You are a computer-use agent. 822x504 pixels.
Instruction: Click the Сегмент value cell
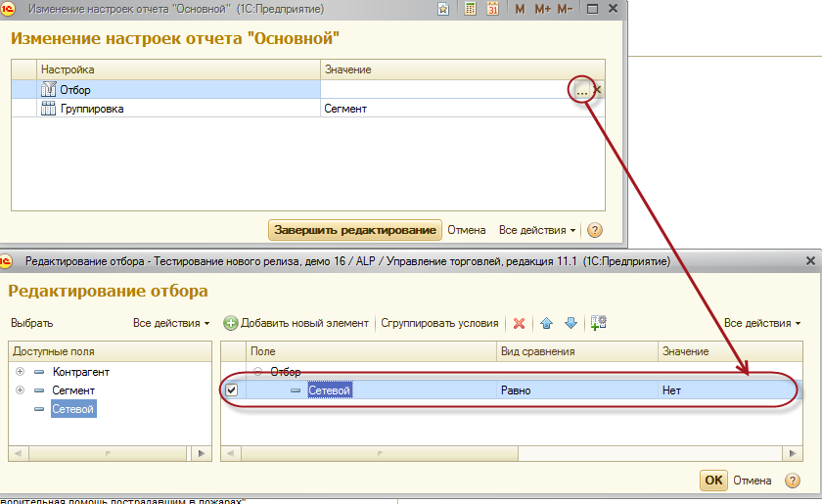462,109
